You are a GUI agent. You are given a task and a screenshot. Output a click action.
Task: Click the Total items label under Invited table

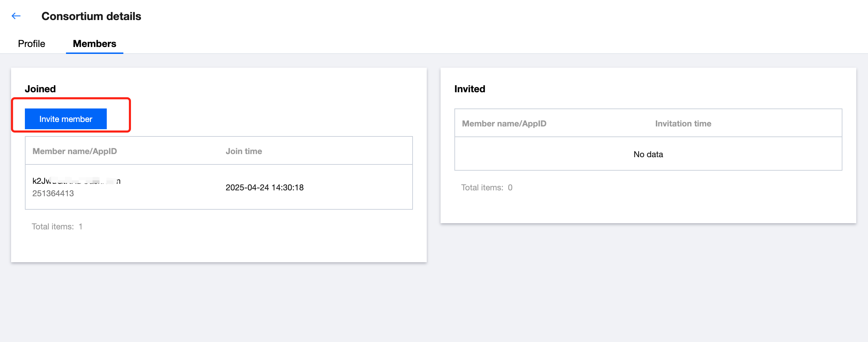tap(482, 188)
